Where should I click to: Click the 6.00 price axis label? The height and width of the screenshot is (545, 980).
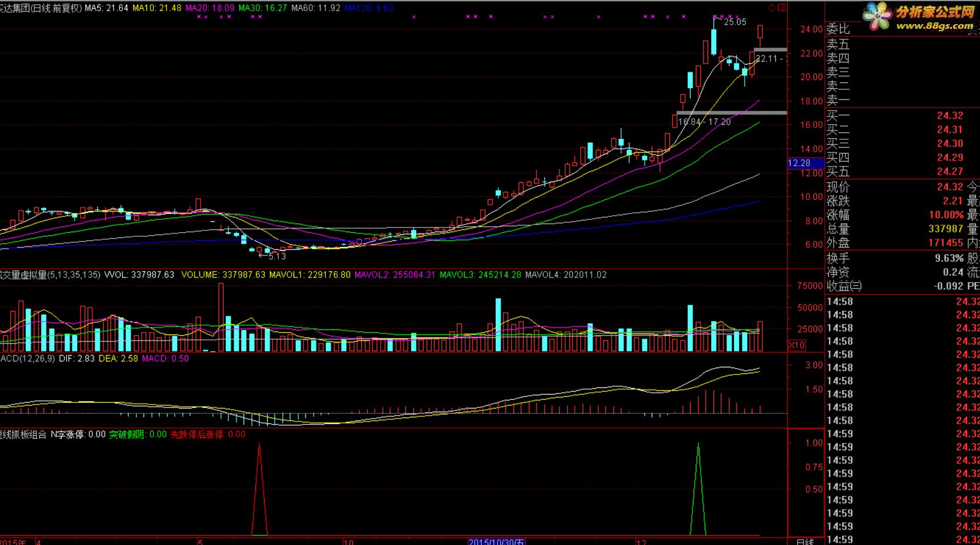click(x=814, y=245)
